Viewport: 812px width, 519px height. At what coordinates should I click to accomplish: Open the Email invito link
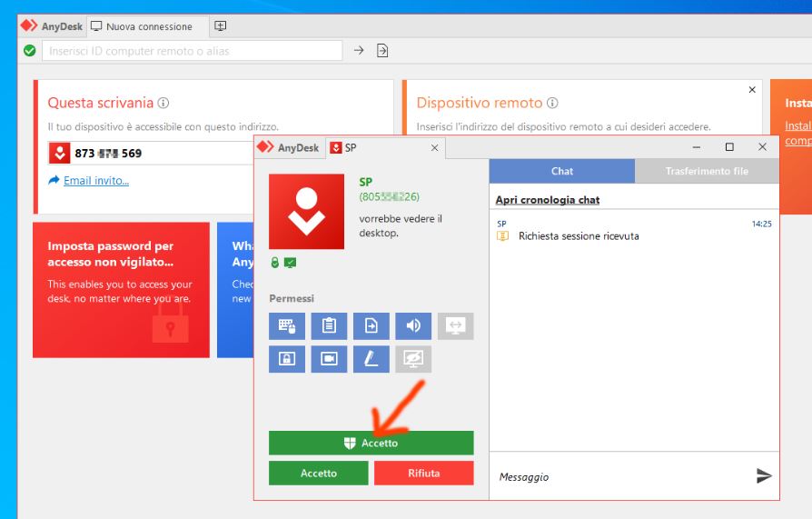click(96, 181)
